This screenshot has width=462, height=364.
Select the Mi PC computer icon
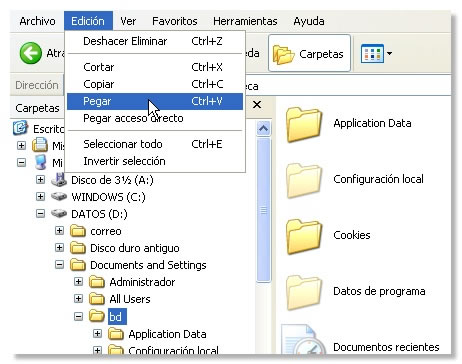coord(40,162)
